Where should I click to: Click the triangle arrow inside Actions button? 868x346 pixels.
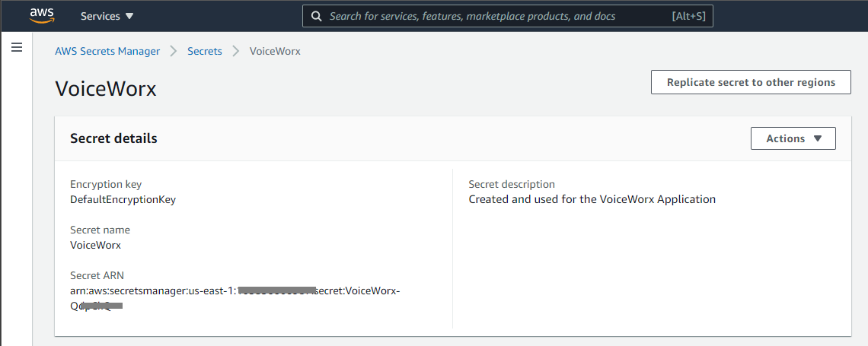point(818,138)
